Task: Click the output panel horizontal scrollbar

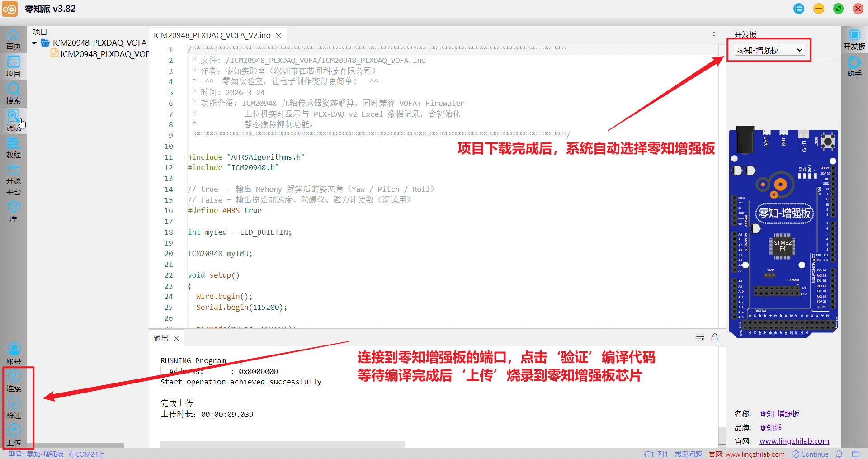Action: [x=282, y=445]
